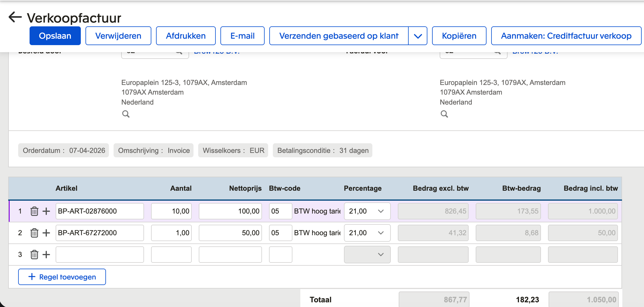Open address lookup magnifier under right Nederland address

coord(444,114)
